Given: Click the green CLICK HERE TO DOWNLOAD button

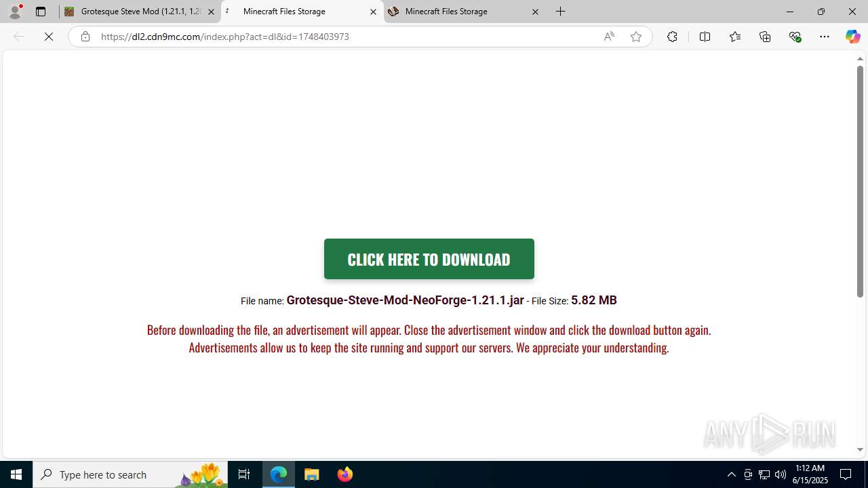Looking at the screenshot, I should click(429, 259).
